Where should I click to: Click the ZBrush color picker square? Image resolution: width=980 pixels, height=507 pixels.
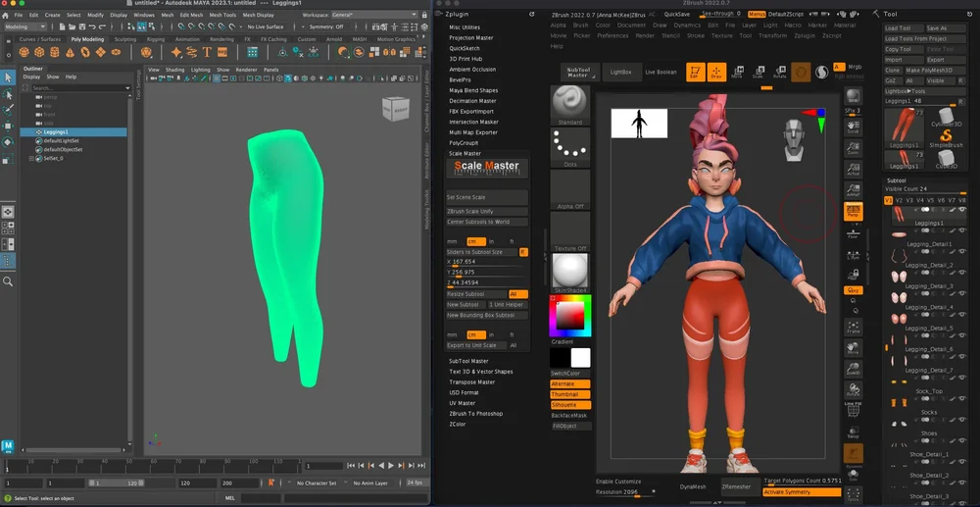pos(570,317)
